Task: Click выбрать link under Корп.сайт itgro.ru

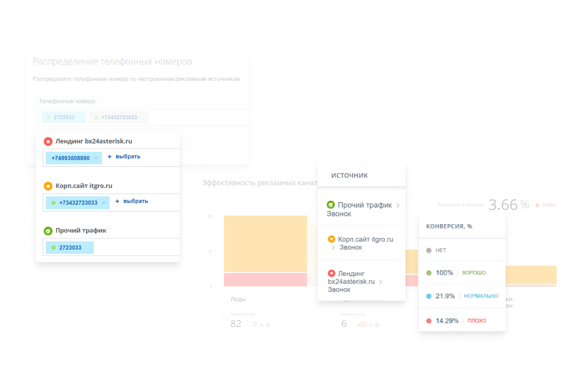Action: (x=136, y=201)
